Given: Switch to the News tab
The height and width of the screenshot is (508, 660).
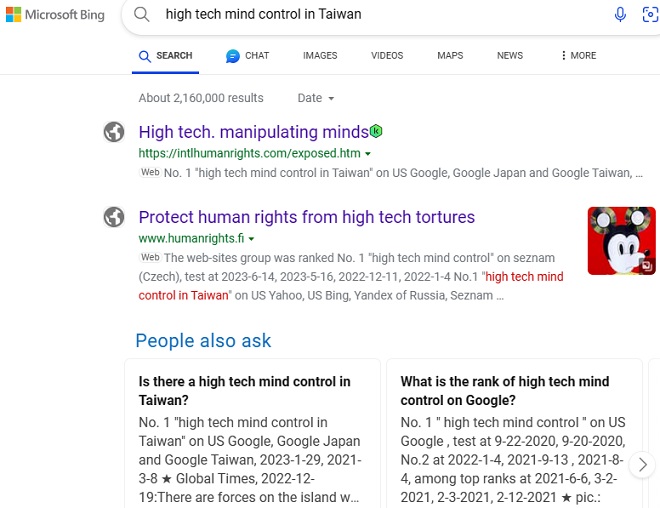Looking at the screenshot, I should coord(510,56).
